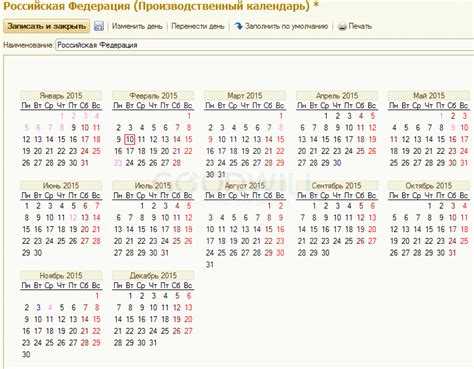Select day 20 in June 2015

pos(85,229)
